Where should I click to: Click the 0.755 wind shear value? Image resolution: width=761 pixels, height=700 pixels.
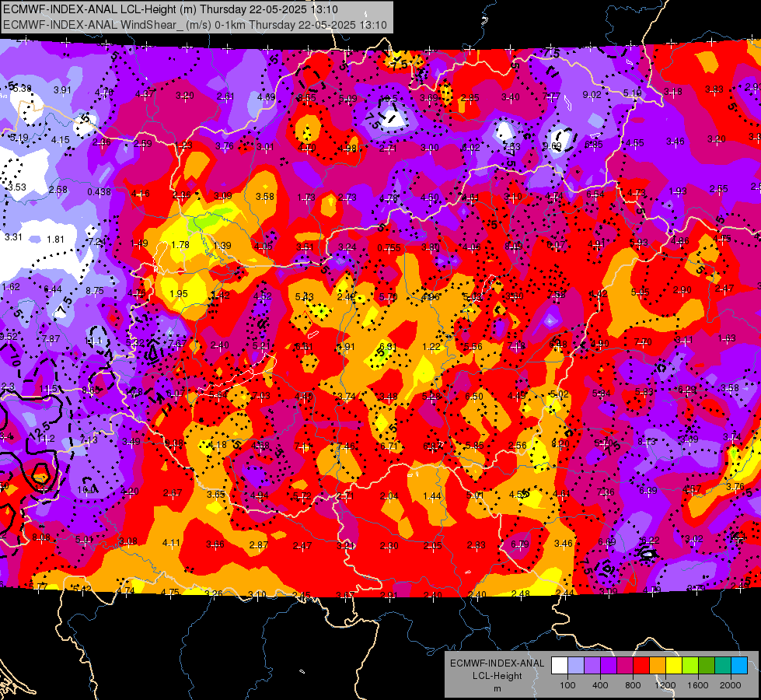point(389,248)
